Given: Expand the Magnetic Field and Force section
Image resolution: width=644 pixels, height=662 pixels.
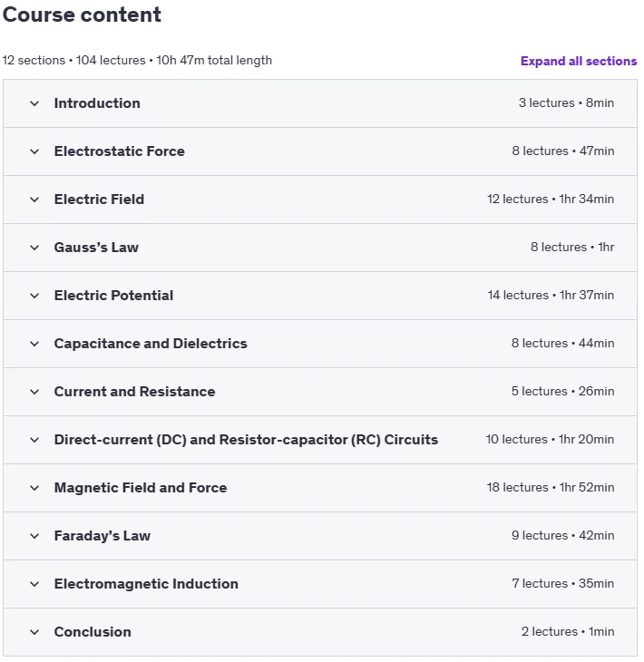Looking at the screenshot, I should pos(319,488).
